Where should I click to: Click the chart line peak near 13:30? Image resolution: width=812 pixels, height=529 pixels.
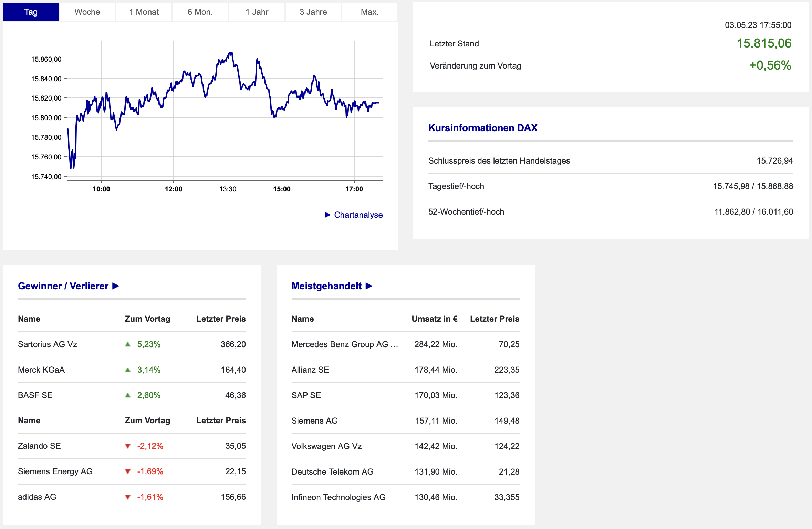click(x=231, y=53)
